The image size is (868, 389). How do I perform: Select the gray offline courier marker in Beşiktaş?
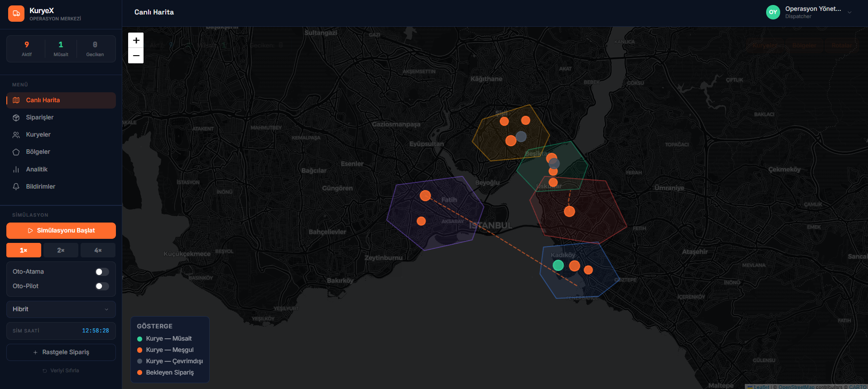pyautogui.click(x=554, y=163)
